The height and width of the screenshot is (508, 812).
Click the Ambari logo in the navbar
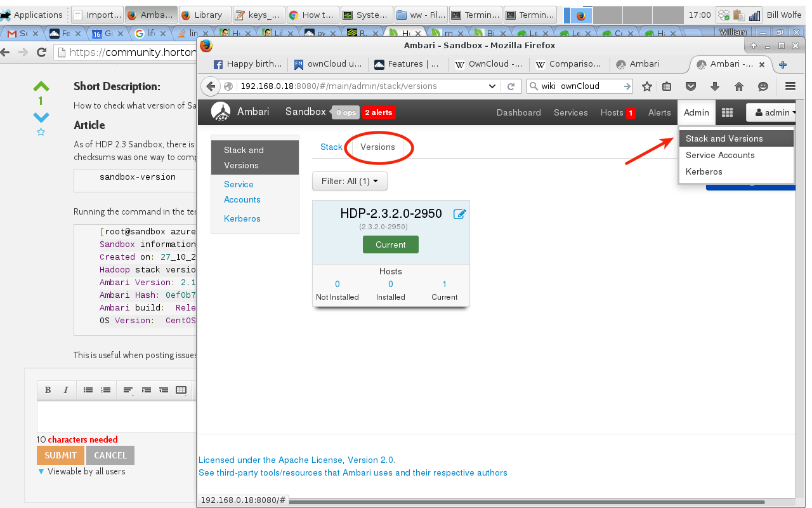(x=221, y=112)
